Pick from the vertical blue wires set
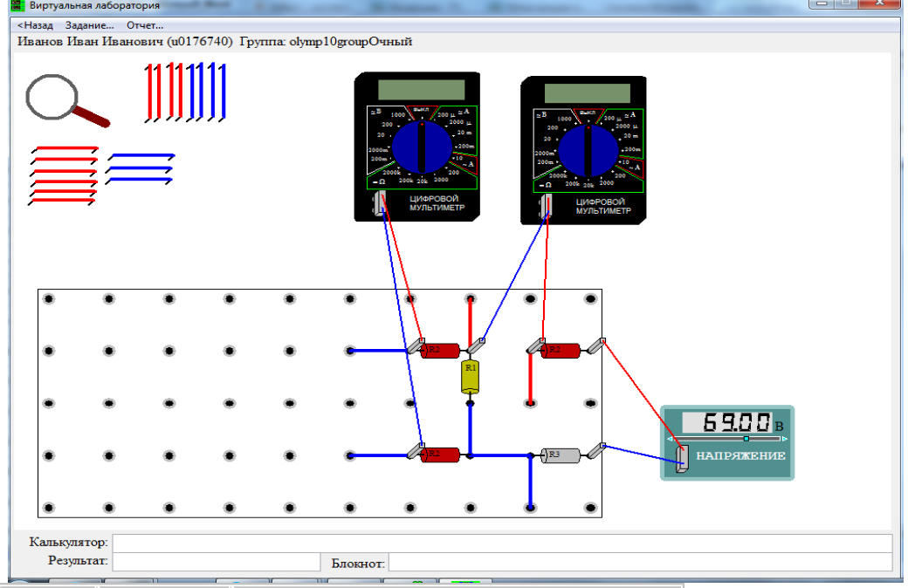This screenshot has height=588, width=908. pyautogui.click(x=207, y=92)
